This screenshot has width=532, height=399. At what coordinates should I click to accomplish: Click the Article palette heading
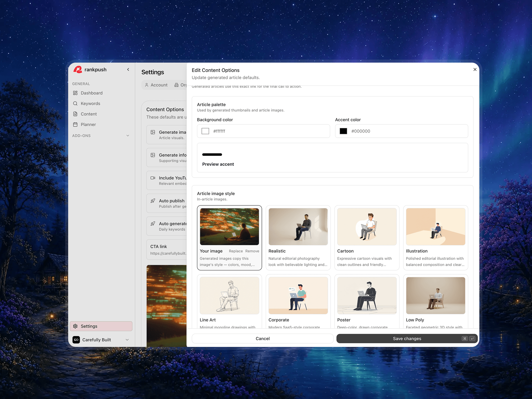tap(211, 104)
